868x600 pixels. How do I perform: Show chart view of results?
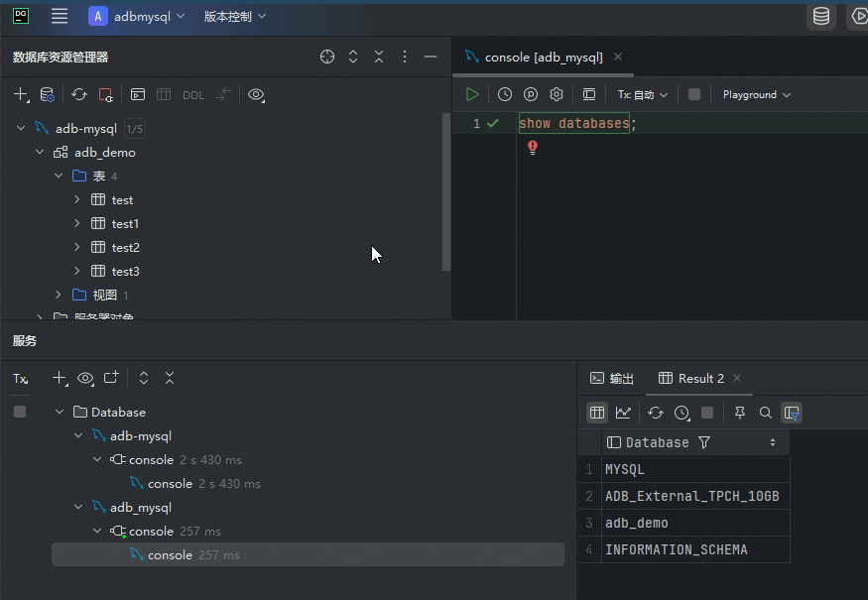(x=623, y=413)
